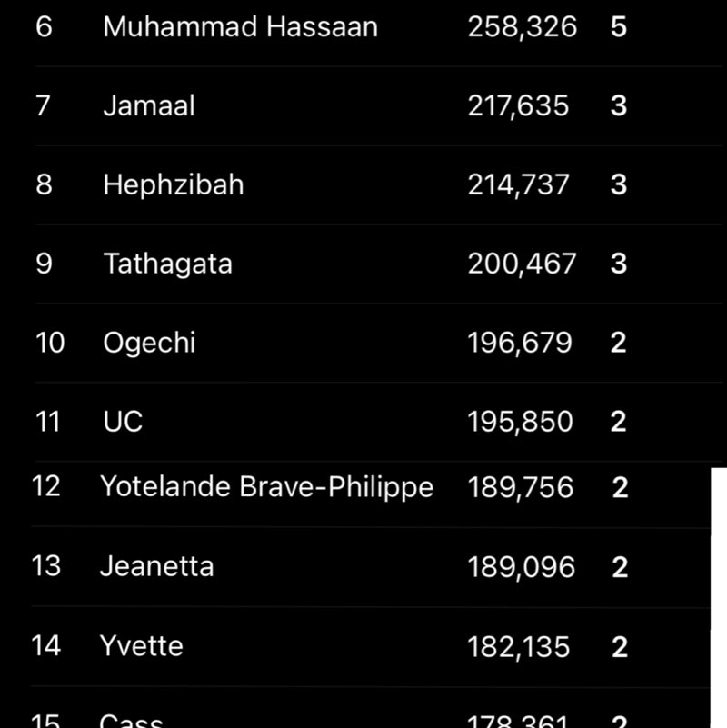
Task: Click the rank number 13
Action: 45,566
